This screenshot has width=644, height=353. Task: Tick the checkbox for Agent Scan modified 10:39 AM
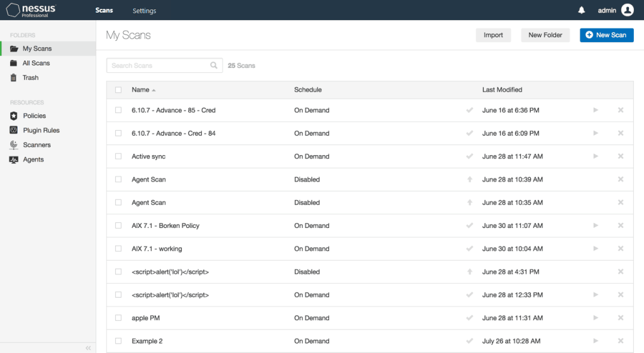pyautogui.click(x=118, y=179)
